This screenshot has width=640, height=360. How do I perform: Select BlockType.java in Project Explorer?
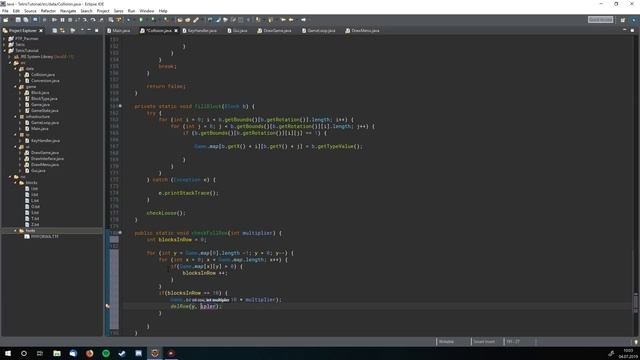click(x=44, y=99)
